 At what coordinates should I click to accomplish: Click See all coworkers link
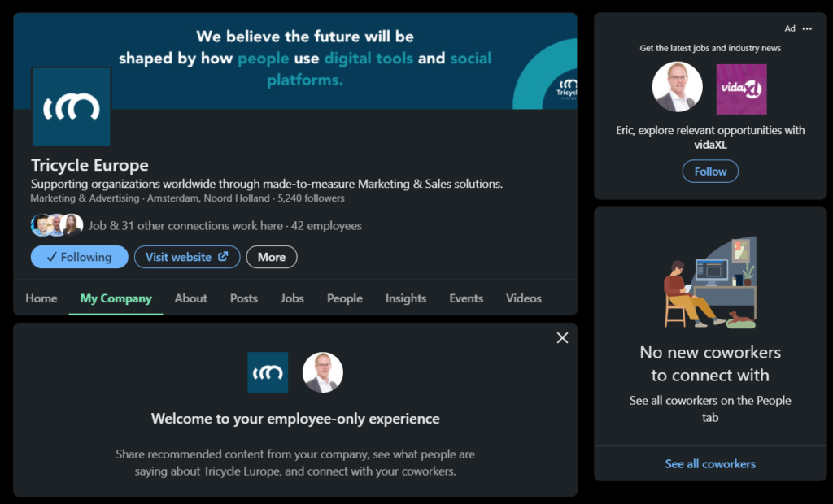point(710,463)
